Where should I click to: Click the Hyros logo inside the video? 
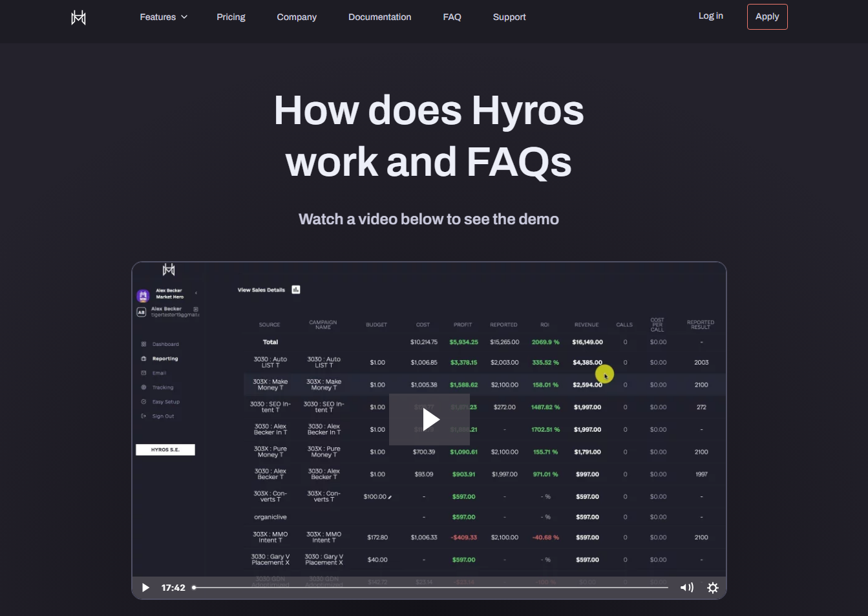[169, 270]
